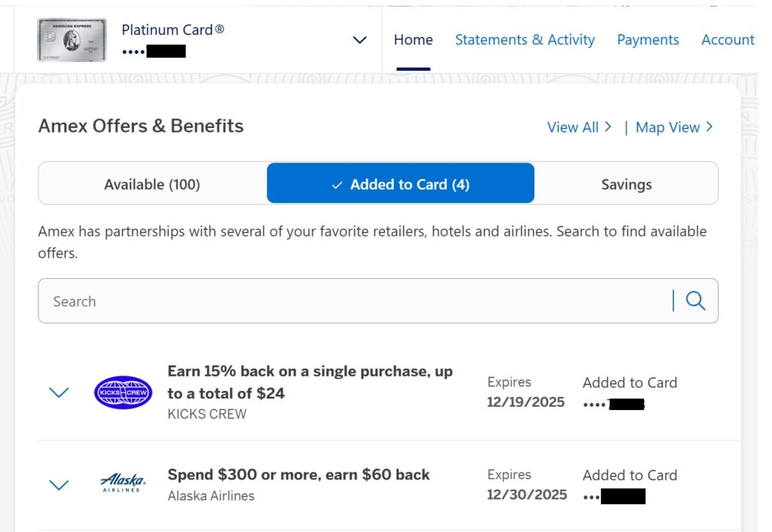
Task: Click the search magnifying glass icon
Action: 695,301
